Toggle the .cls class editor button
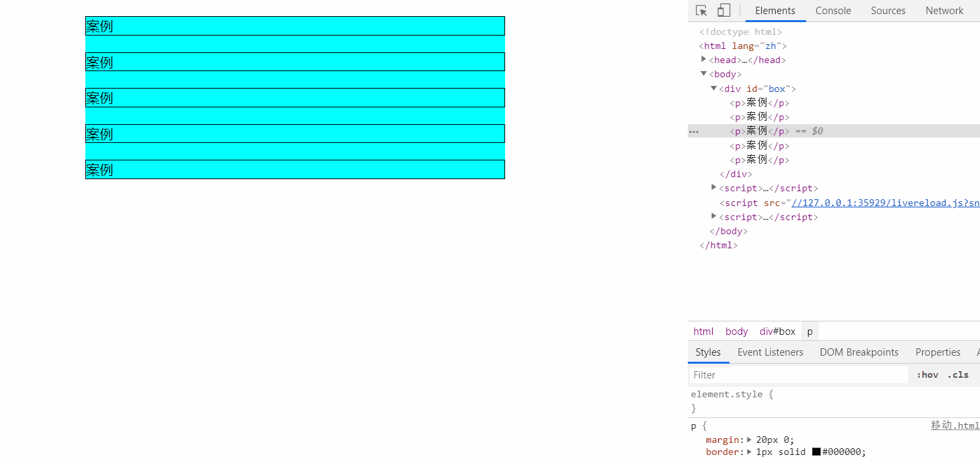980x457 pixels. click(958, 375)
